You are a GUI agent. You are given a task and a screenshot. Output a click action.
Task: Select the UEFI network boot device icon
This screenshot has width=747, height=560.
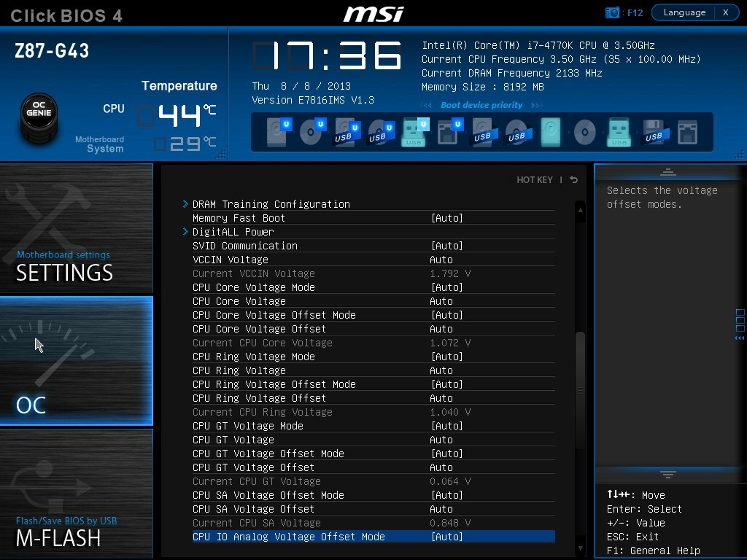click(449, 132)
